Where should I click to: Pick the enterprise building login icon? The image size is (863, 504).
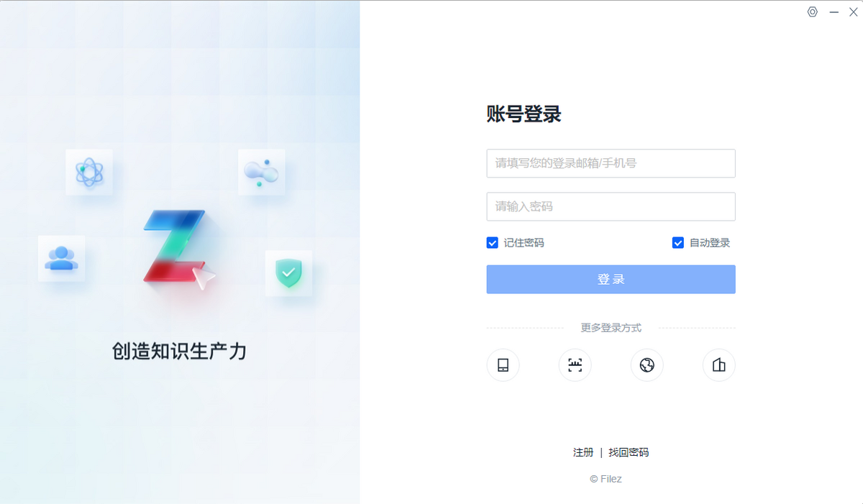718,365
